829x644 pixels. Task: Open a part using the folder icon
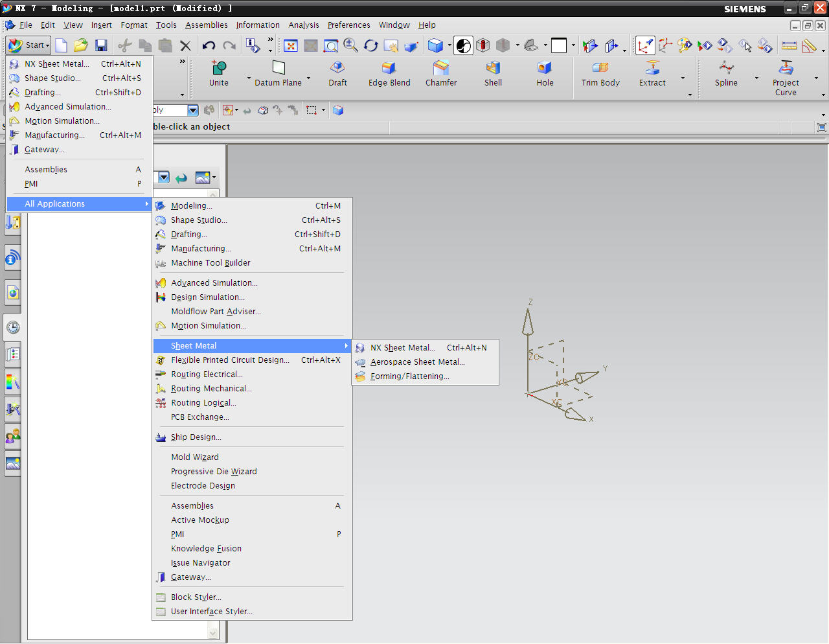pyautogui.click(x=80, y=45)
